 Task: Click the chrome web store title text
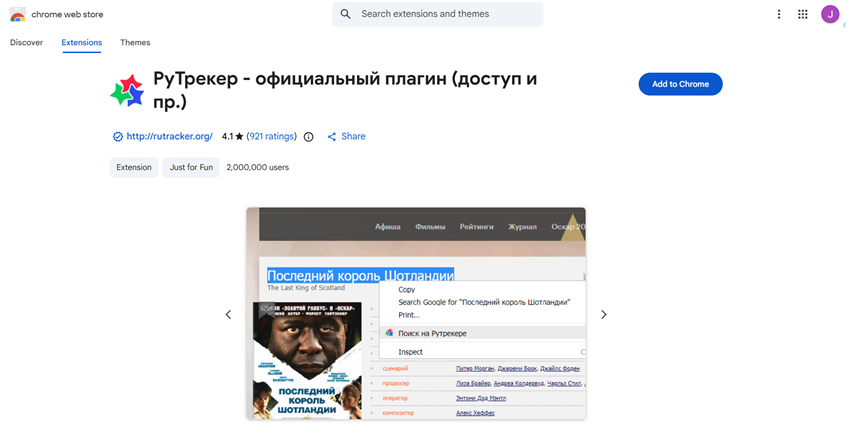click(x=67, y=15)
